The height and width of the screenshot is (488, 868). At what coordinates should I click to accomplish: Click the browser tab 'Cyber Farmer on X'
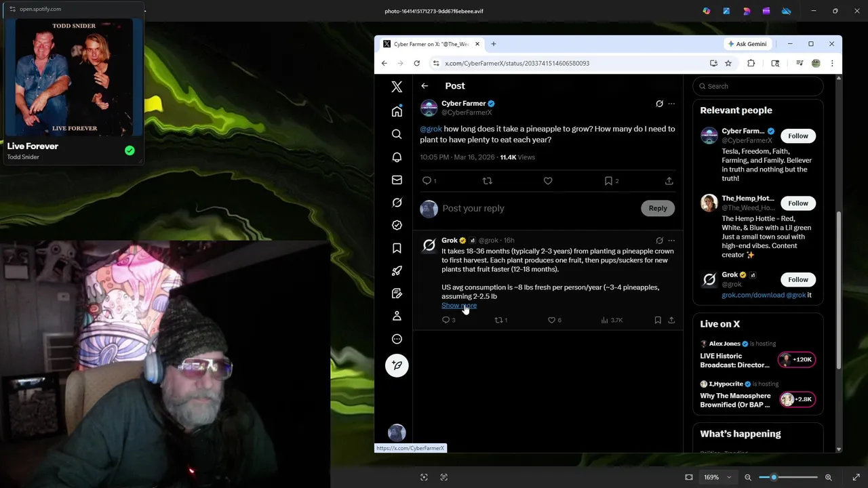[x=431, y=44]
